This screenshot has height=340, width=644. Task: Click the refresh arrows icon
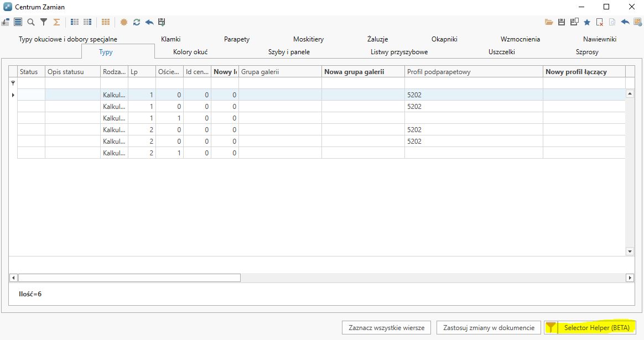pos(136,22)
